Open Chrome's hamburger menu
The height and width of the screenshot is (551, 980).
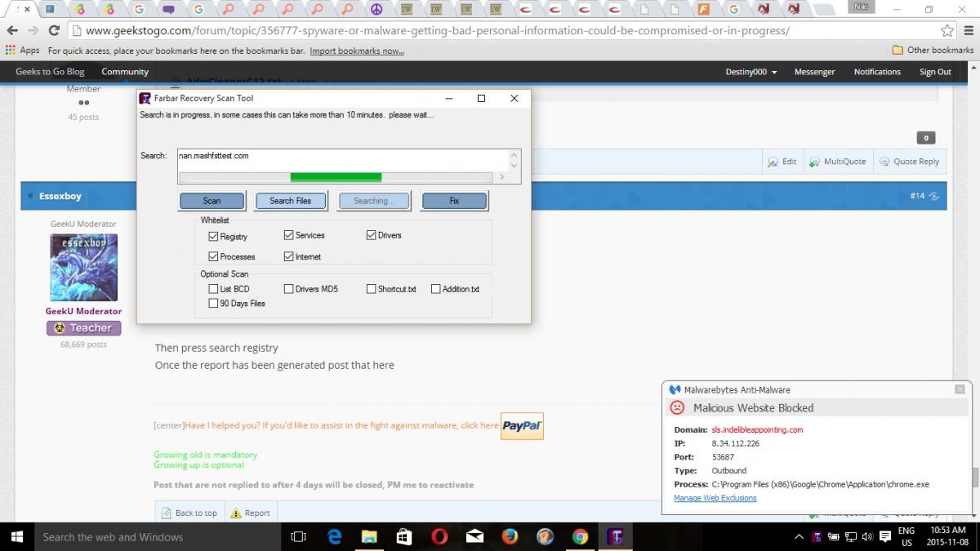[967, 30]
